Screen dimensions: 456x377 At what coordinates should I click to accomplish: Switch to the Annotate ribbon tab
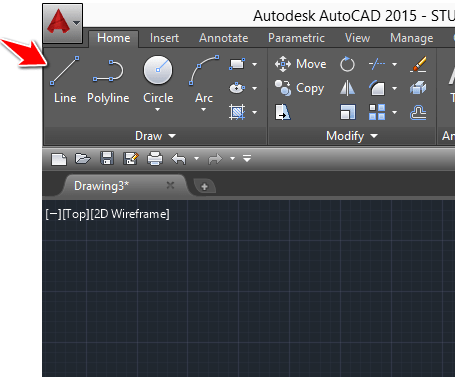click(x=223, y=38)
